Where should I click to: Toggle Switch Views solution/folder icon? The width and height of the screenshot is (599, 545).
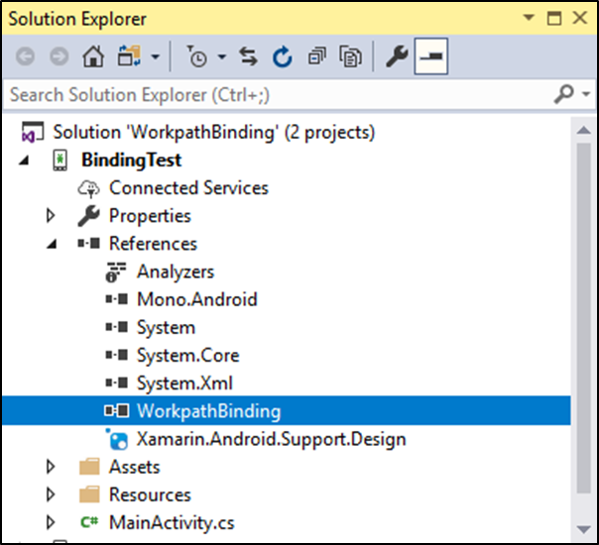[x=129, y=57]
